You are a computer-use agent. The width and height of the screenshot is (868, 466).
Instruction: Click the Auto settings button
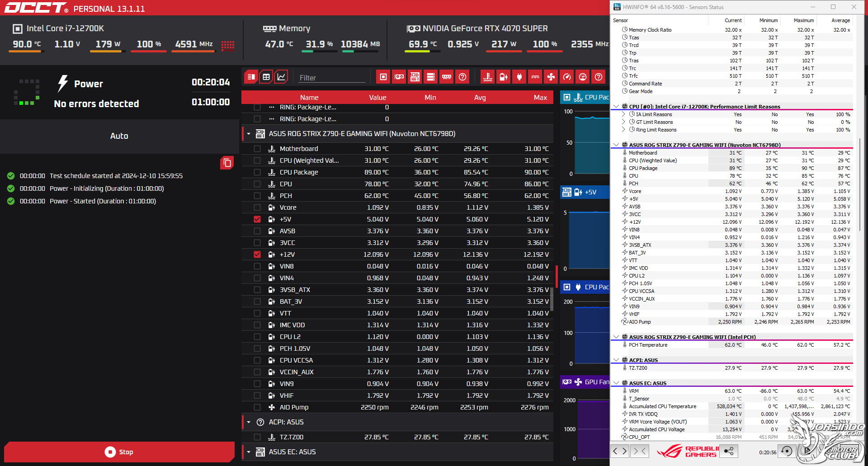pyautogui.click(x=119, y=136)
